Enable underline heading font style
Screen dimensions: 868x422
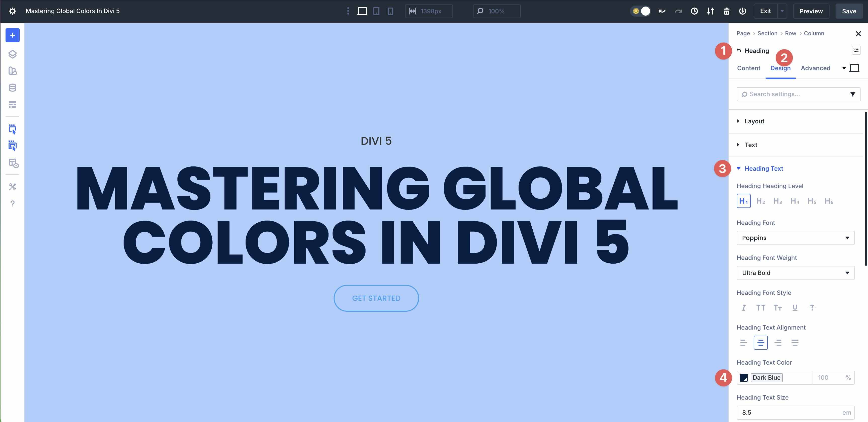(795, 308)
